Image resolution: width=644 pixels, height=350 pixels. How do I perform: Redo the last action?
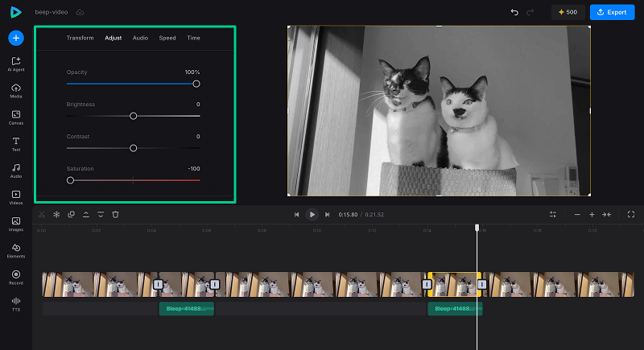point(530,12)
